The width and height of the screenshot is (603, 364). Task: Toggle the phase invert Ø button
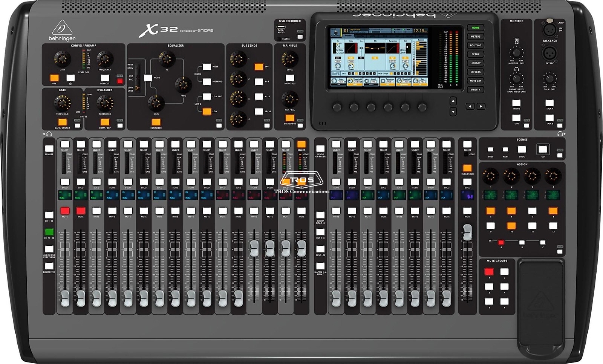click(x=70, y=78)
